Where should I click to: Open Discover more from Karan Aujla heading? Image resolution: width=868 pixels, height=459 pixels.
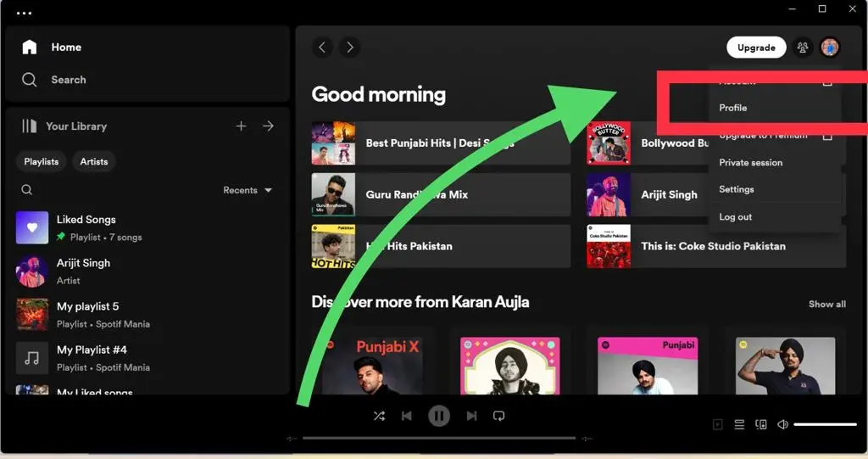[420, 302]
